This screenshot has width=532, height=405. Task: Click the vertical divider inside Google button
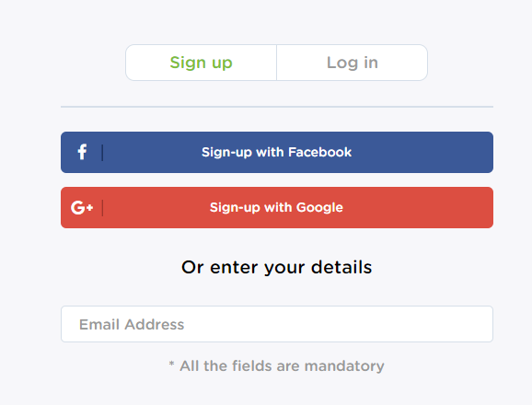[102, 208]
